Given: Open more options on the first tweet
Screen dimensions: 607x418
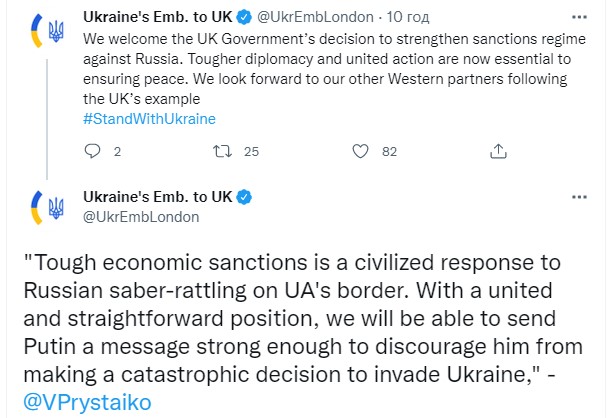Looking at the screenshot, I should [x=579, y=17].
